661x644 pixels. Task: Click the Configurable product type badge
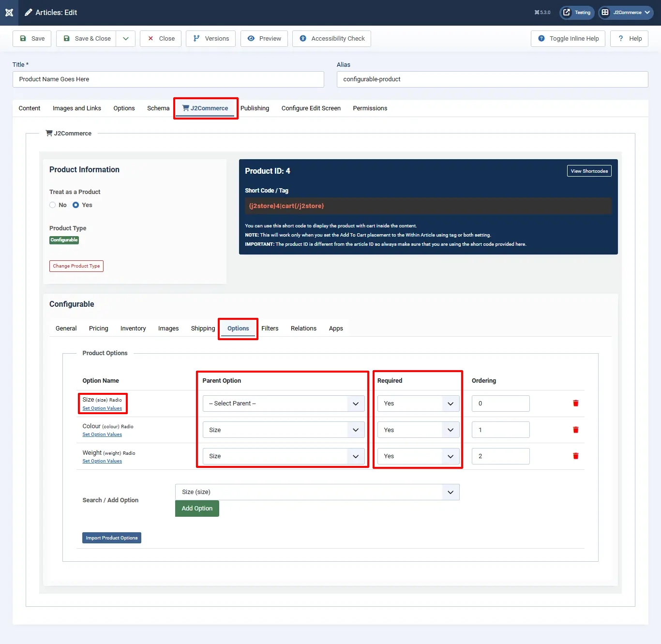(x=64, y=240)
